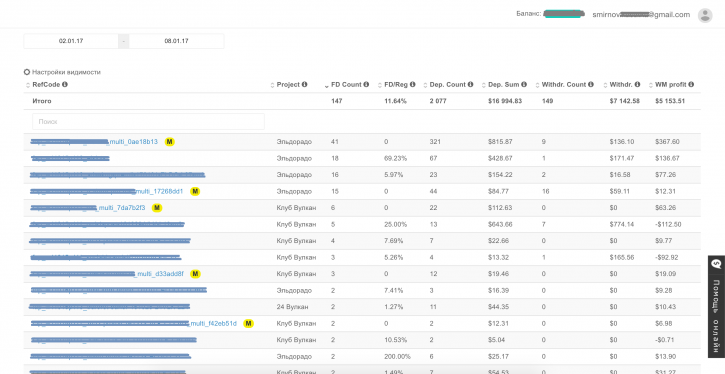
Task: Click the $815.87 deposit sum cell
Action: tap(500, 141)
